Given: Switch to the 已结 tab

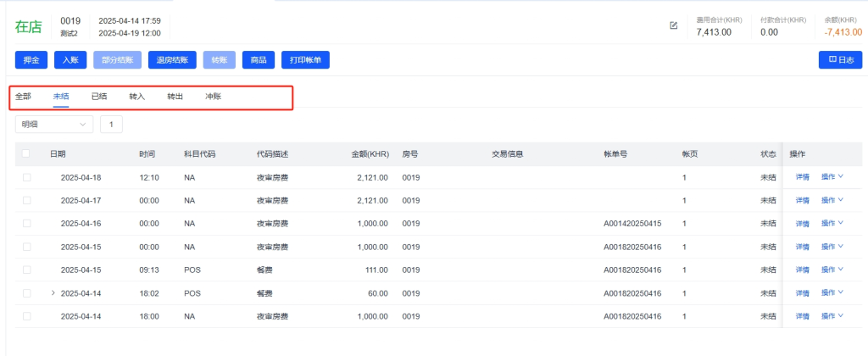Looking at the screenshot, I should 99,97.
